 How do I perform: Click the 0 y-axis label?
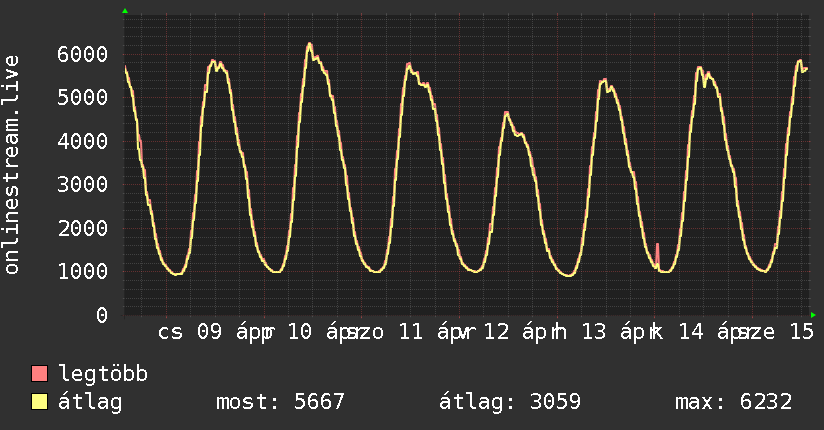click(x=102, y=315)
